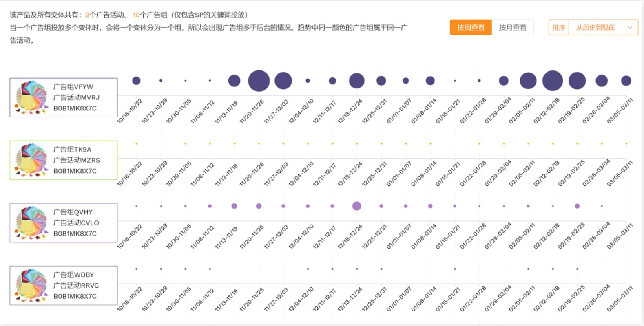Select the 广告组VFYW label text
Screen dimensions: 644x326
click(73, 87)
